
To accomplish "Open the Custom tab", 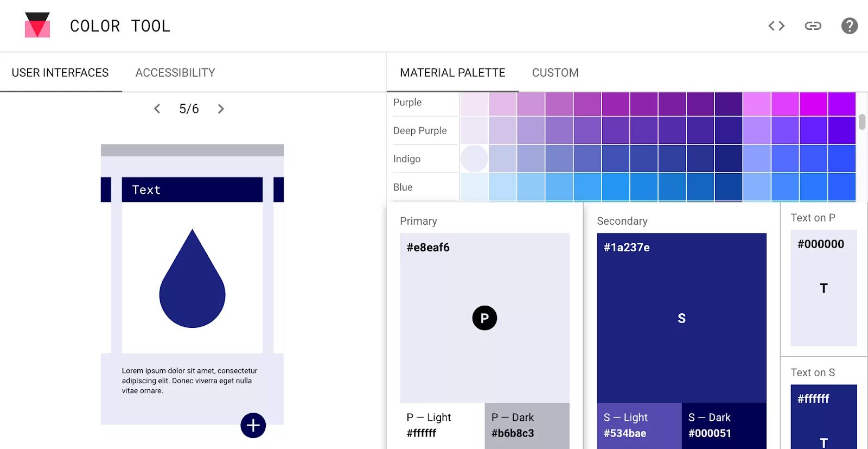I will 555,73.
